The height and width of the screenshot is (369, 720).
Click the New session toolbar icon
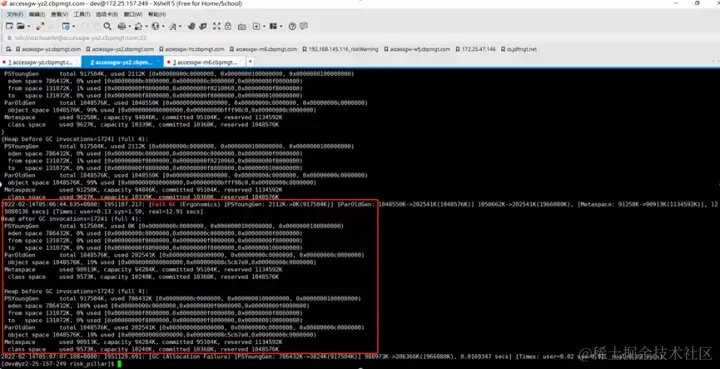point(9,26)
